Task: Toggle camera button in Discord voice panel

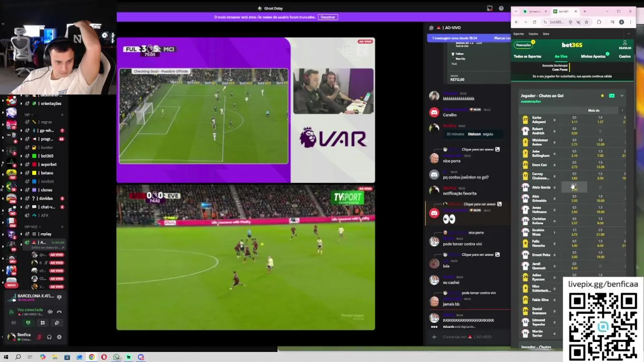Action: pyautogui.click(x=14, y=323)
